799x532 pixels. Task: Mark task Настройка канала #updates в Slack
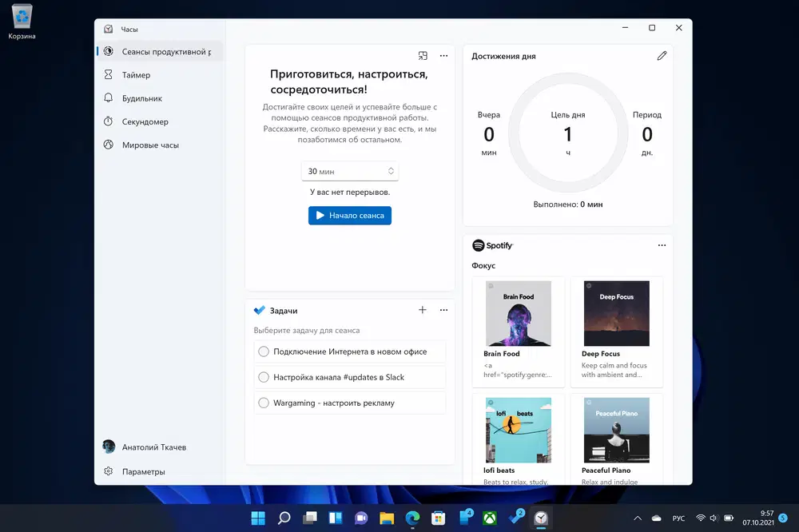tap(264, 377)
